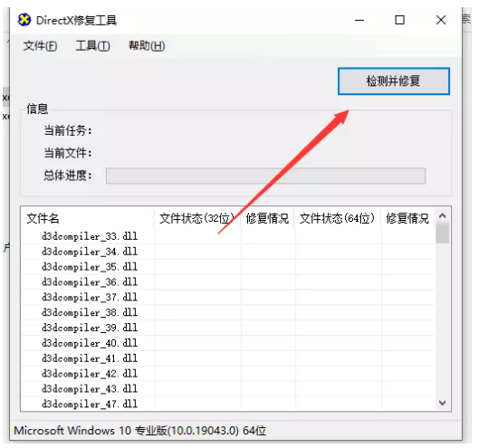Click the 文件状态(64位) column header
478x448 pixels.
click(338, 218)
